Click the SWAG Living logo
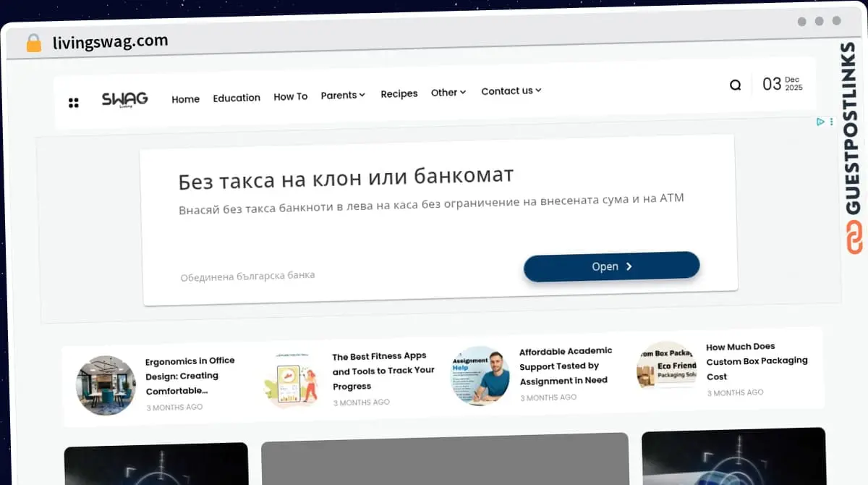 click(x=124, y=100)
